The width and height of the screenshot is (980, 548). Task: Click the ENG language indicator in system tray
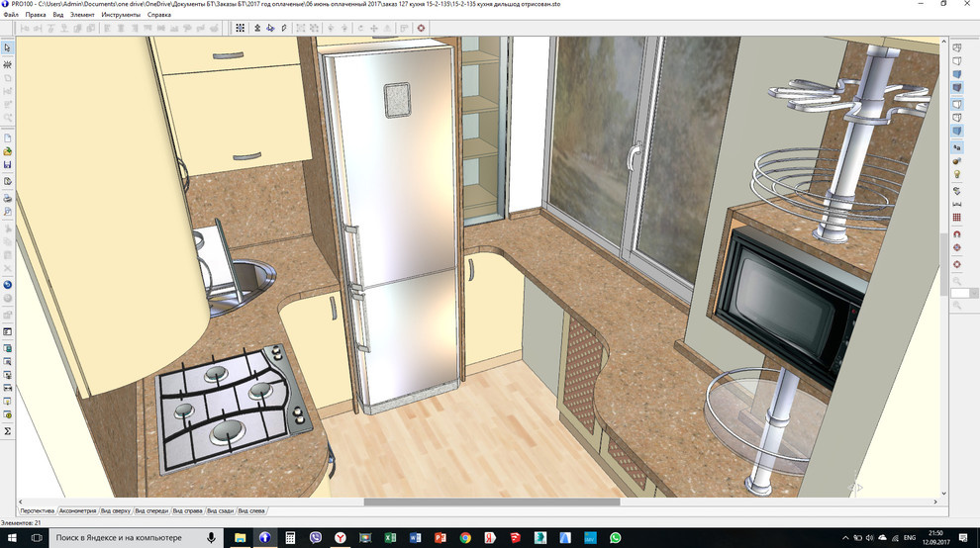tap(909, 537)
